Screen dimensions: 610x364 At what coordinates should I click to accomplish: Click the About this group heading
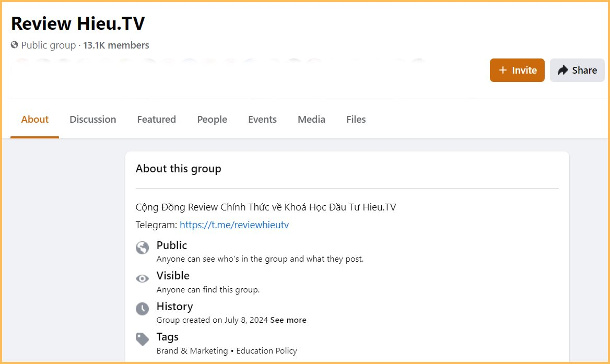(178, 169)
